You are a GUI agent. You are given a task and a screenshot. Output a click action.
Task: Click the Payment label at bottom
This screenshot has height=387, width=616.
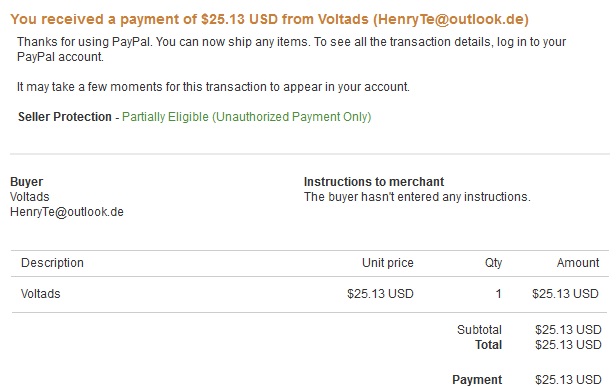tap(477, 380)
